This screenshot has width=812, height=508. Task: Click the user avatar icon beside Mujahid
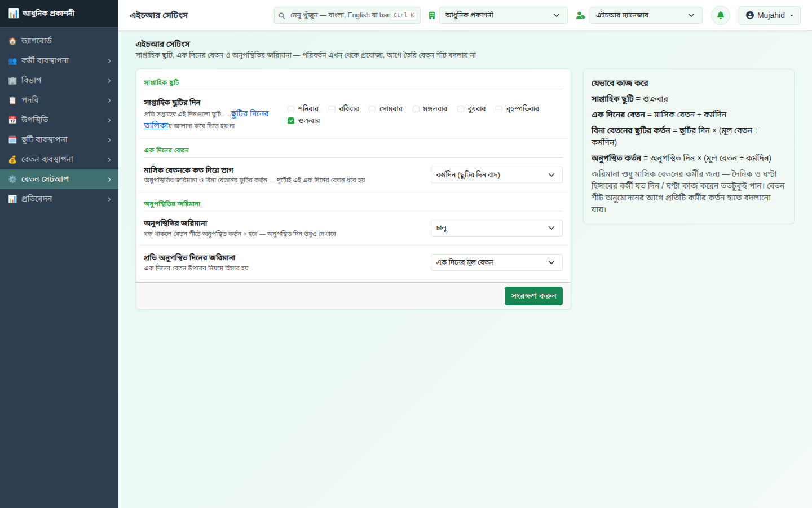pos(750,15)
